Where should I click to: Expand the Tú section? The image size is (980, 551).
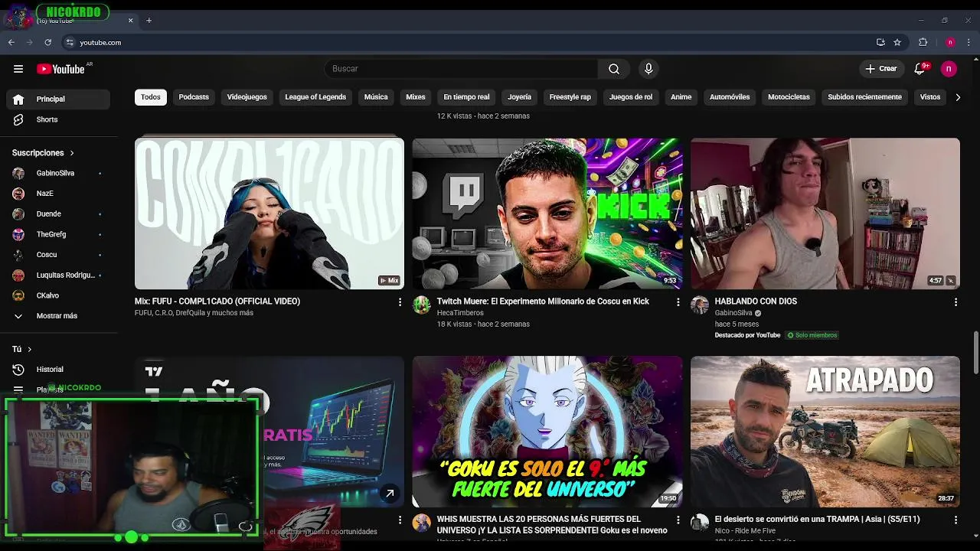click(22, 349)
